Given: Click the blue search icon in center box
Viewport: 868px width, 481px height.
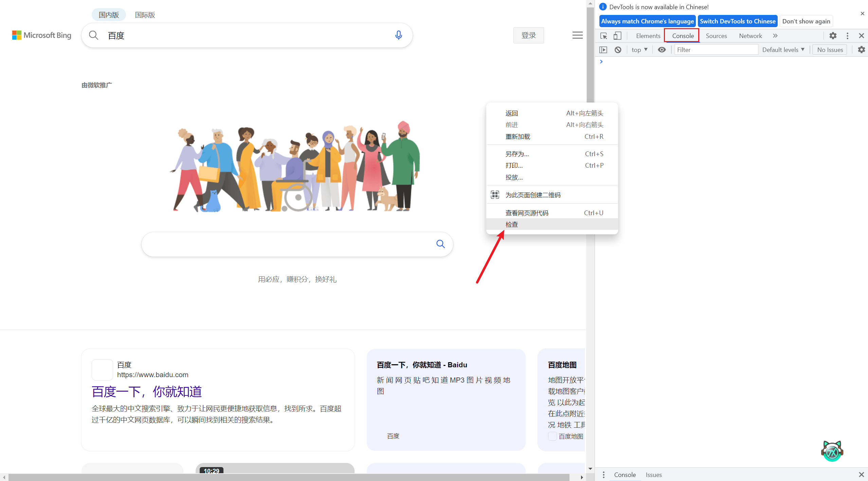Looking at the screenshot, I should (x=440, y=244).
